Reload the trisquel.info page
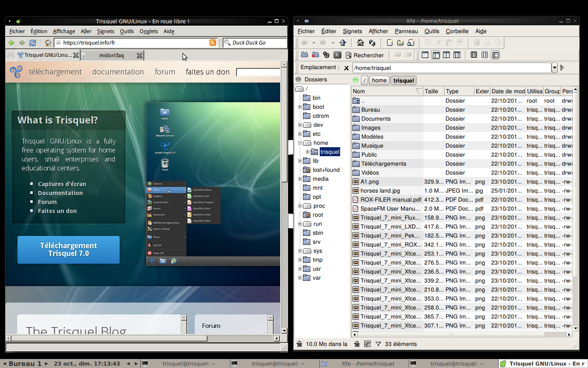 [x=33, y=43]
